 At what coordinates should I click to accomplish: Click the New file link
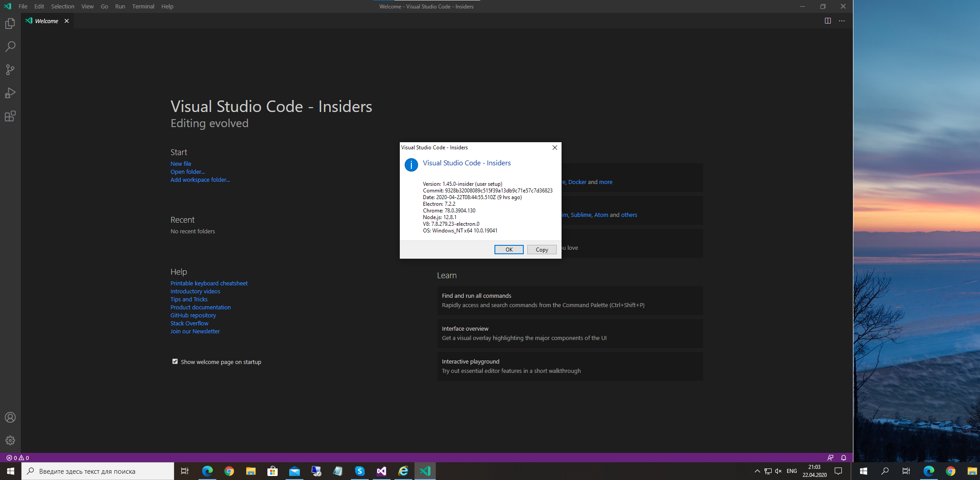(181, 164)
